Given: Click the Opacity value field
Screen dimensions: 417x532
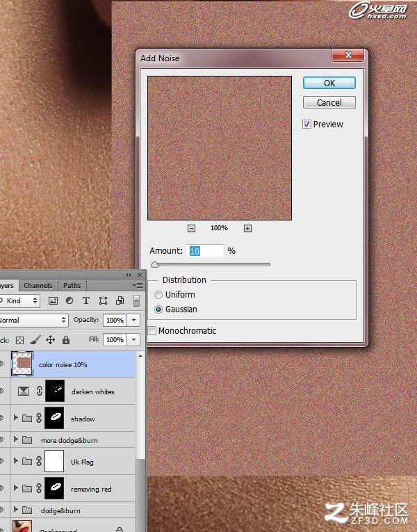Looking at the screenshot, I should (x=115, y=321).
